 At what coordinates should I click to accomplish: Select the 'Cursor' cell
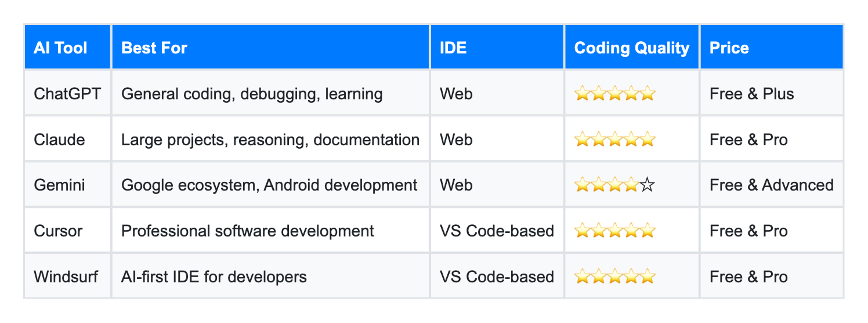(67, 231)
